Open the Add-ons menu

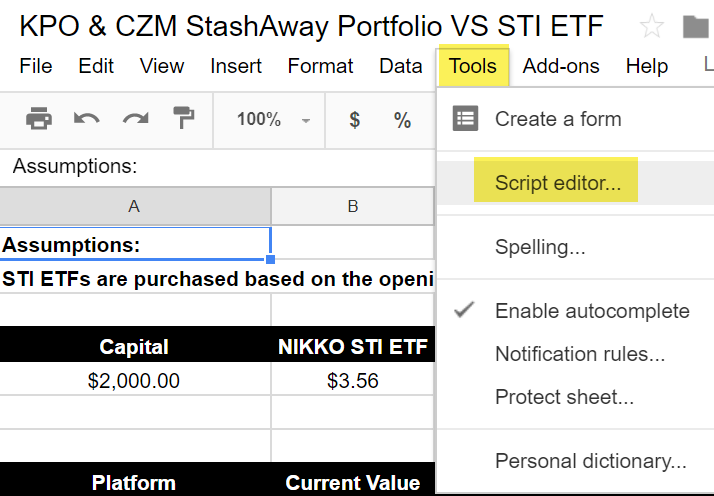click(x=561, y=66)
